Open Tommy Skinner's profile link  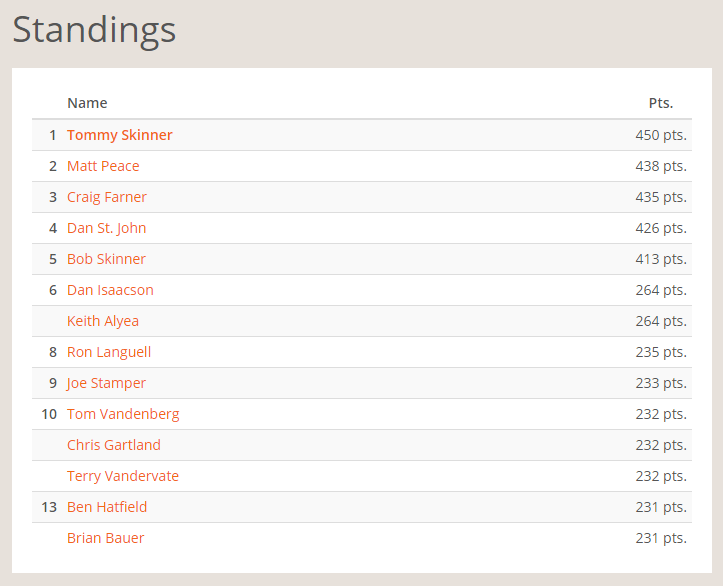point(119,135)
